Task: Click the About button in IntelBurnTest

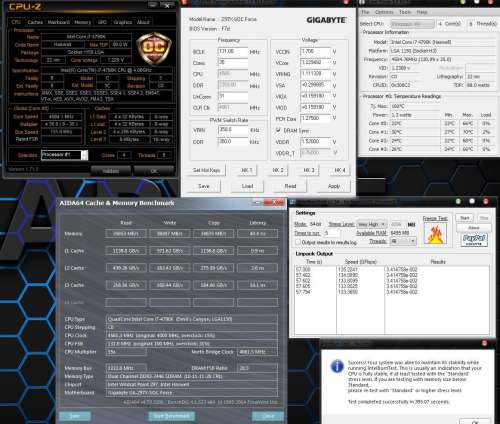Action: 474,228
